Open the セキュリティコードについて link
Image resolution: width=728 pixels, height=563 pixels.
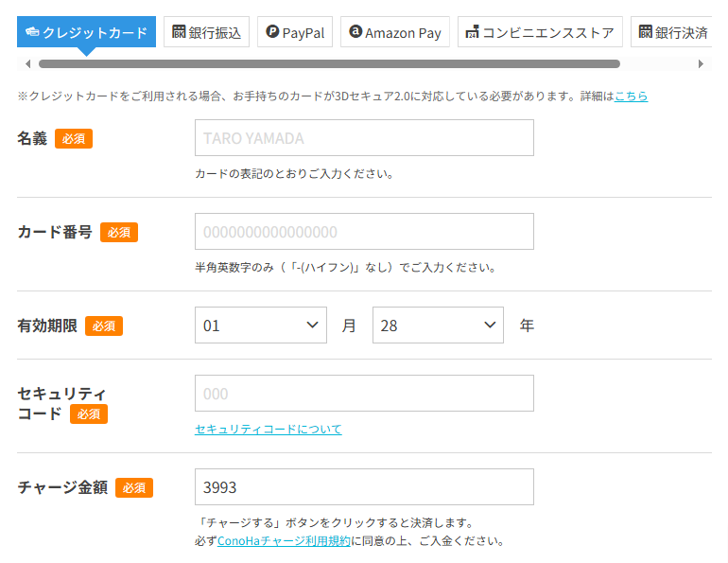coord(268,430)
